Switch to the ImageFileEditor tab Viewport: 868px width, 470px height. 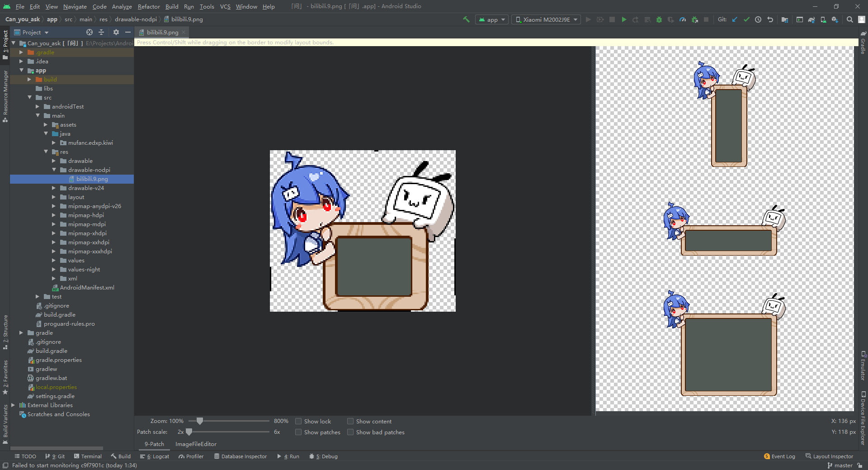click(x=196, y=444)
